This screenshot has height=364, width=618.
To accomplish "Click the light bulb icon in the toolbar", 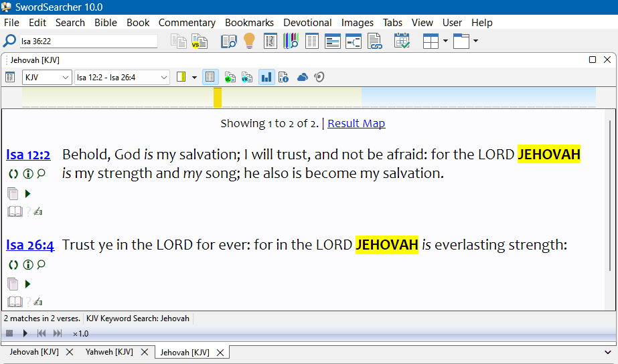I will pyautogui.click(x=249, y=41).
